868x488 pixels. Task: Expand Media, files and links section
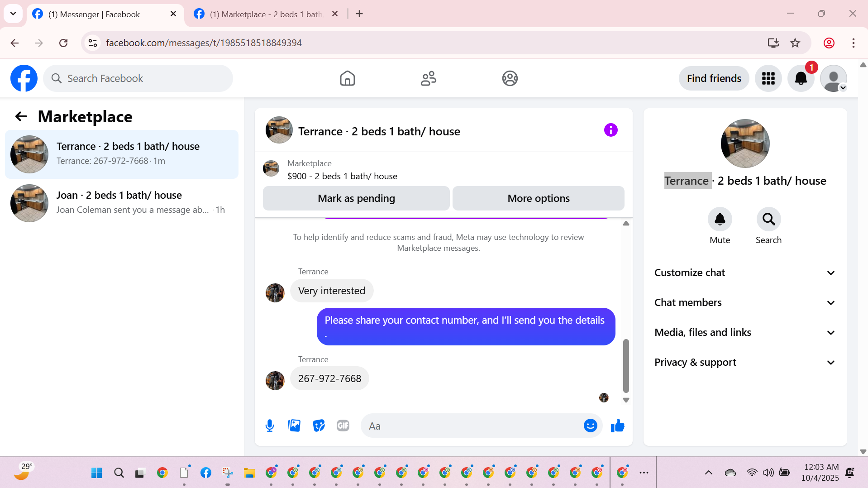click(x=745, y=332)
